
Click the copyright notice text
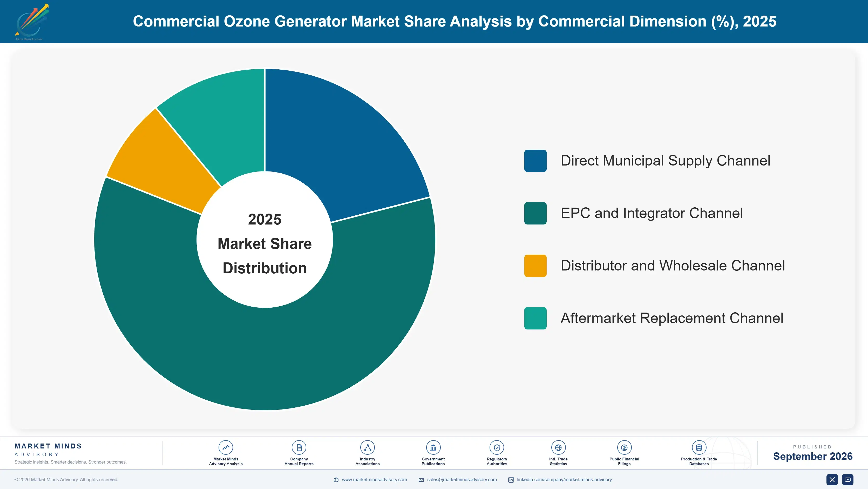pyautogui.click(x=66, y=480)
